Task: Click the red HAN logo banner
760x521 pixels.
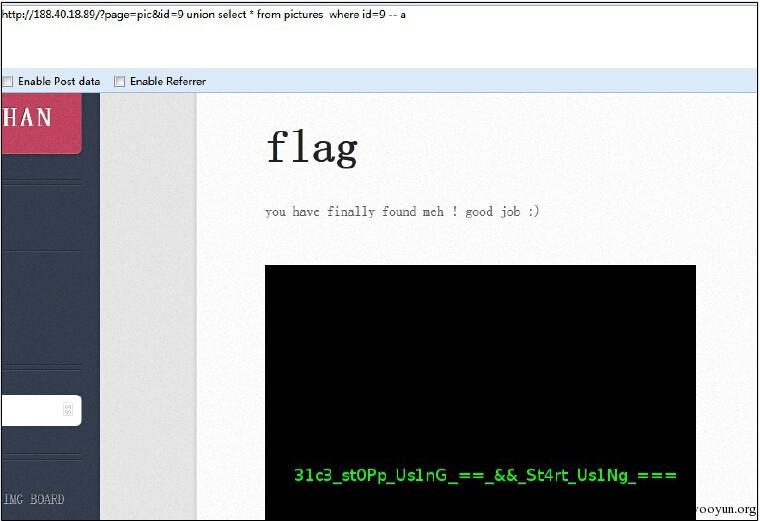Action: [x=41, y=124]
